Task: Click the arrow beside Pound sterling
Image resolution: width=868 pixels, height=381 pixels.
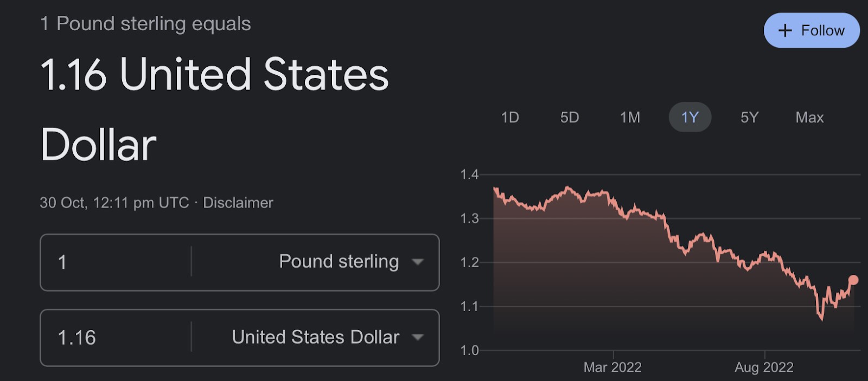Action: coord(417,262)
